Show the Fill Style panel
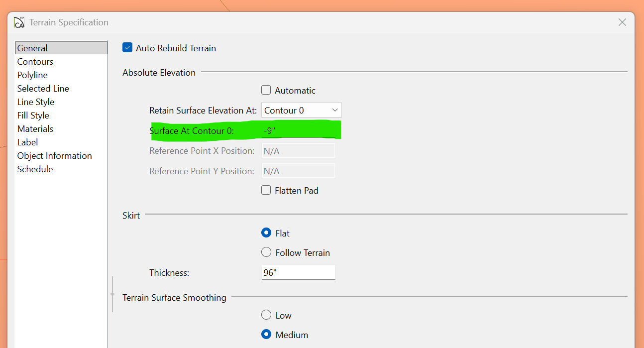This screenshot has width=644, height=348. click(x=33, y=116)
